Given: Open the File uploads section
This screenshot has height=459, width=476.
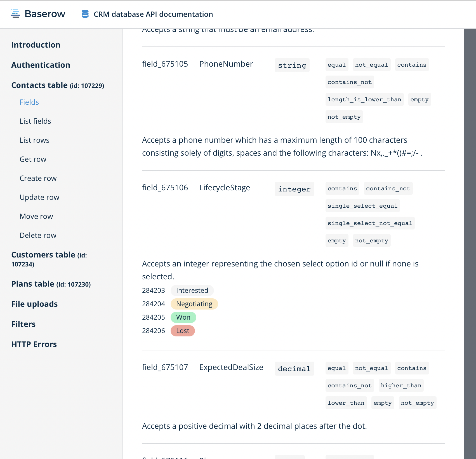Looking at the screenshot, I should tap(34, 304).
